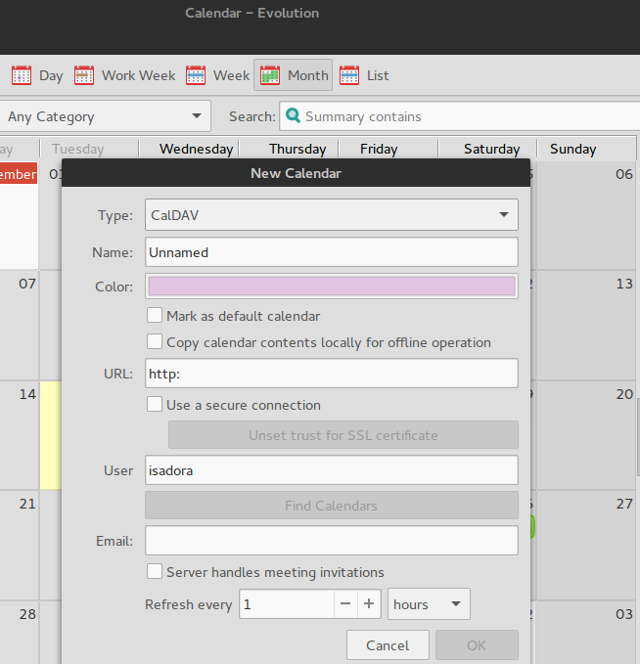
Task: Select day 14 in month grid
Action: coord(19,435)
